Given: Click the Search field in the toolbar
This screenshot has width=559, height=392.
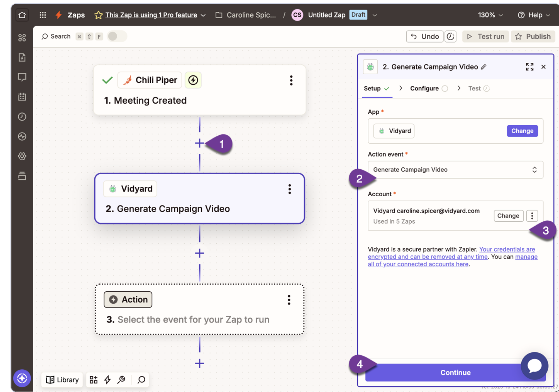Looking at the screenshot, I should click(x=56, y=36).
